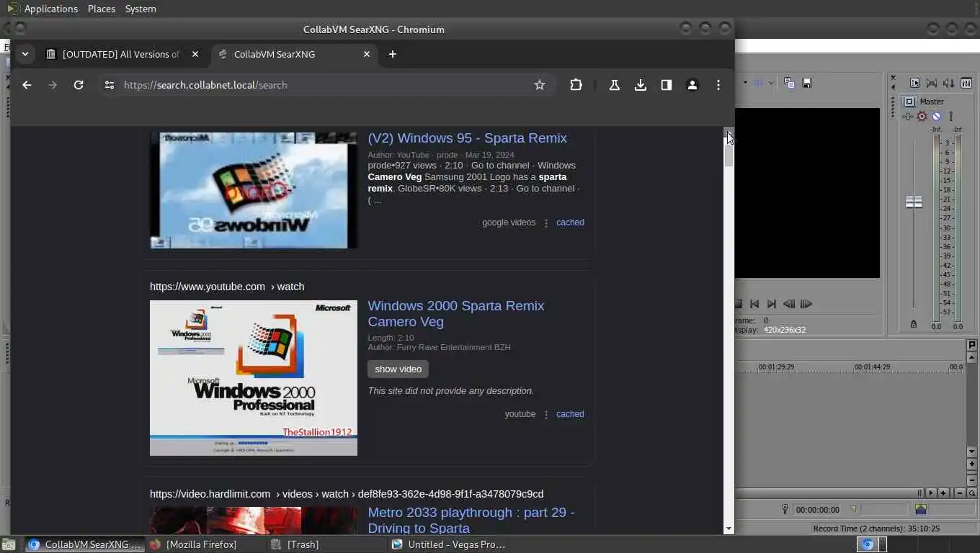
Task: Go back using the browser back arrow
Action: pos(27,85)
